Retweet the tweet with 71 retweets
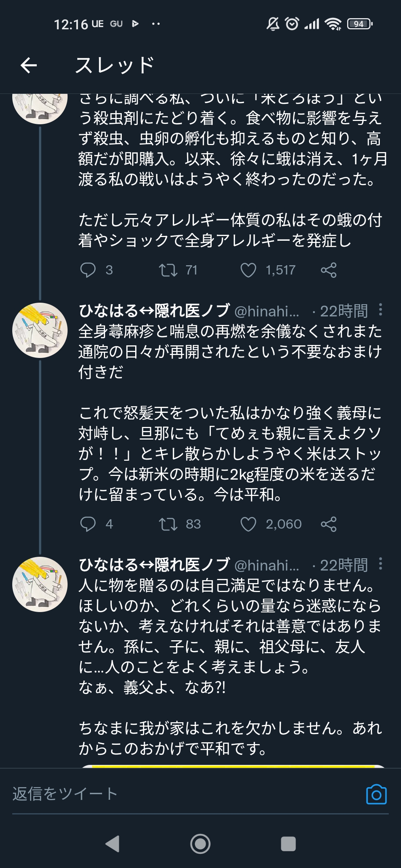The height and width of the screenshot is (868, 401). pyautogui.click(x=168, y=270)
